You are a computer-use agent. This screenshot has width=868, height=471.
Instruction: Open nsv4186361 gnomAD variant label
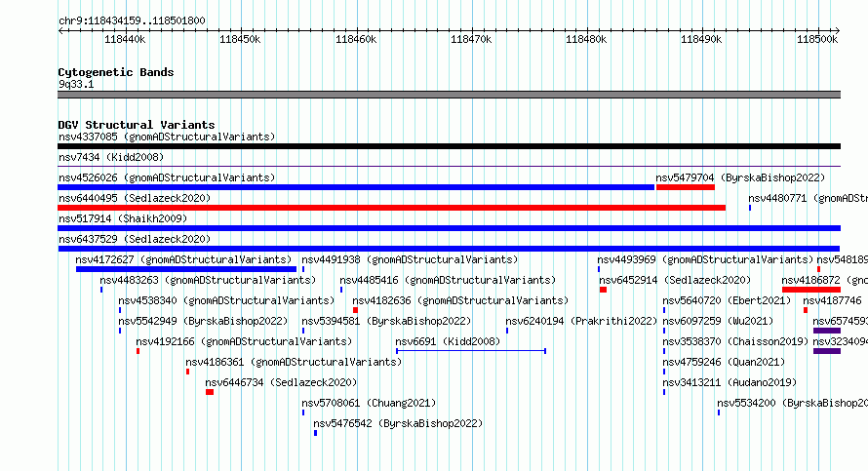pos(294,362)
